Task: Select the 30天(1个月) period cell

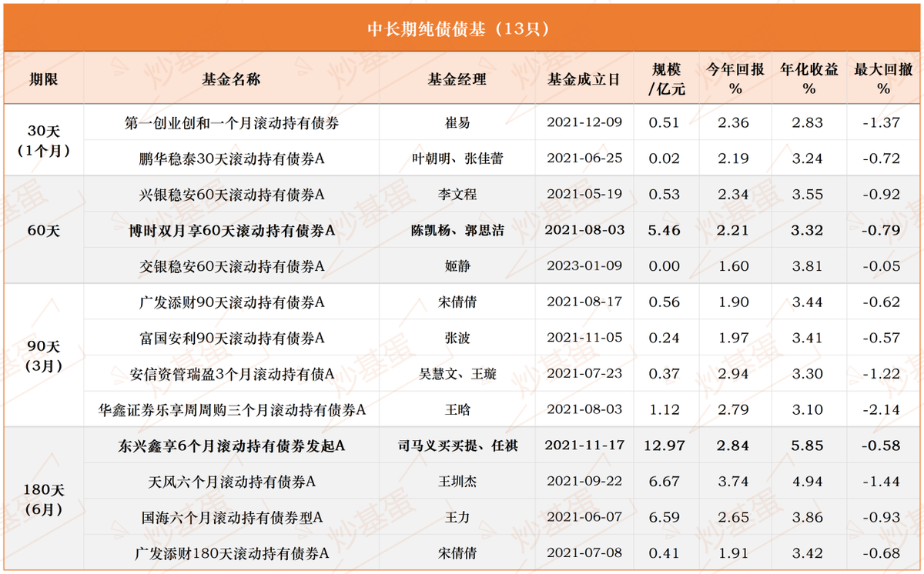Action: tap(43, 141)
